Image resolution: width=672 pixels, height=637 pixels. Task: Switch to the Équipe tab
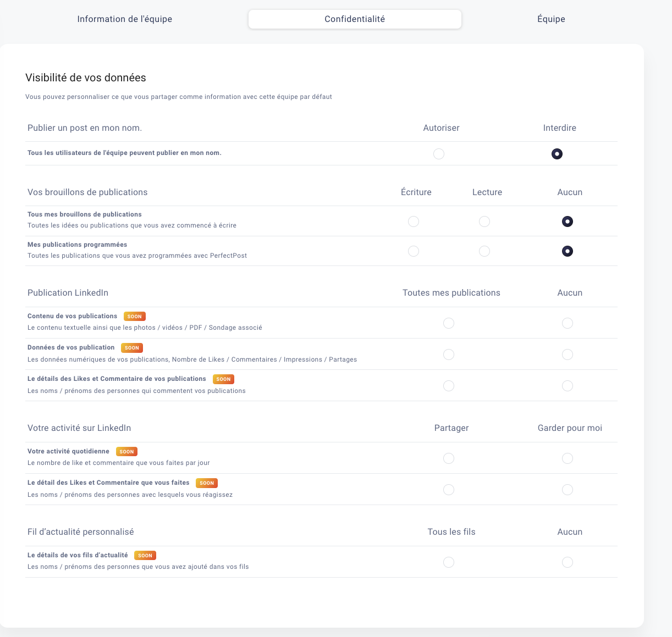tap(551, 19)
